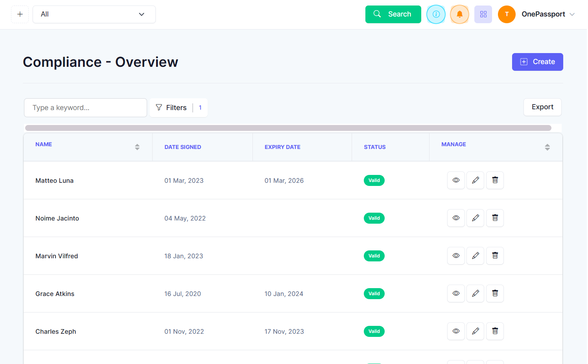Edit Grace Atkins's record with pencil icon
The width and height of the screenshot is (588, 364).
[475, 294]
